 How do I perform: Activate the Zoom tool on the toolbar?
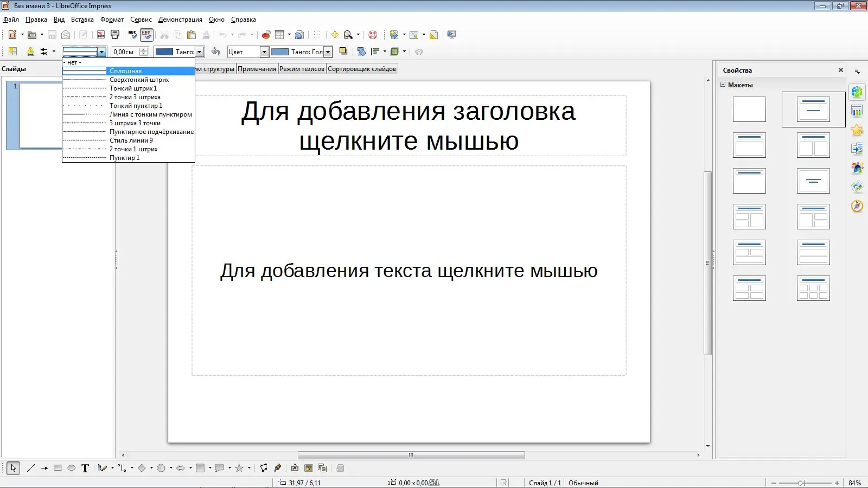(x=348, y=35)
